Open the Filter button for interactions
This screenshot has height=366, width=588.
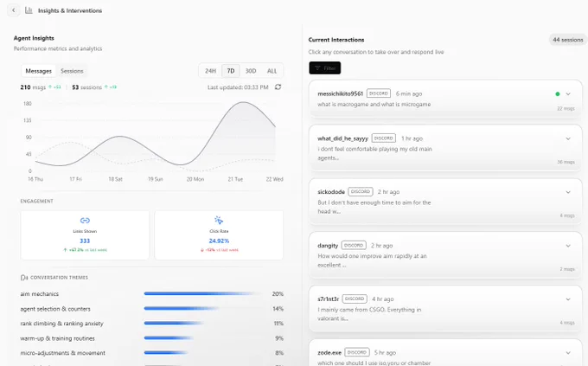coord(325,68)
